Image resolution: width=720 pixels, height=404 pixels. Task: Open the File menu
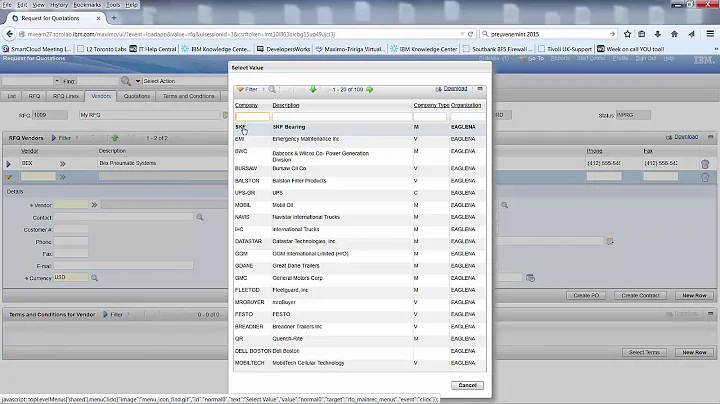(x=7, y=5)
